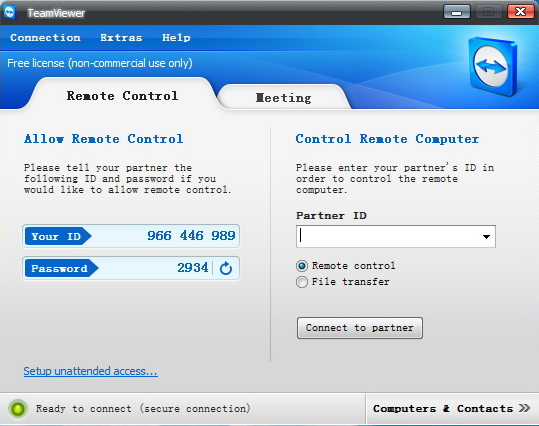
Task: Open the Setup unattended access link
Action: tap(90, 371)
